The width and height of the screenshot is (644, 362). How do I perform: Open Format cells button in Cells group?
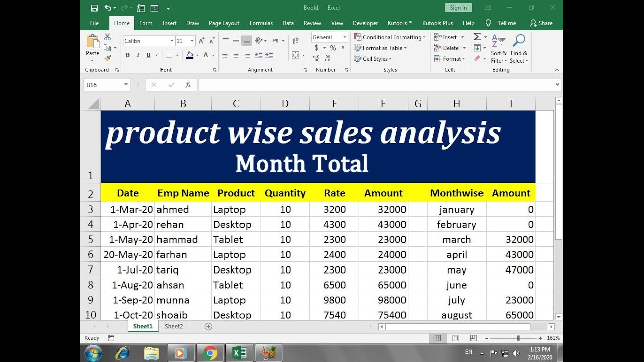point(451,59)
